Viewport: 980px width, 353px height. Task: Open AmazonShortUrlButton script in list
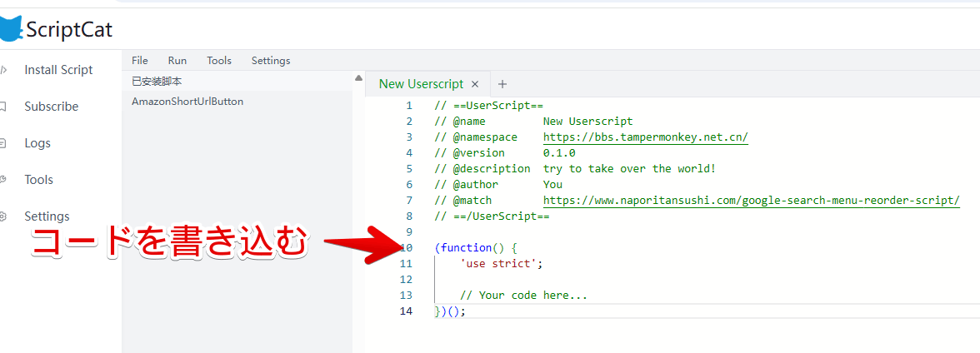[x=187, y=102]
